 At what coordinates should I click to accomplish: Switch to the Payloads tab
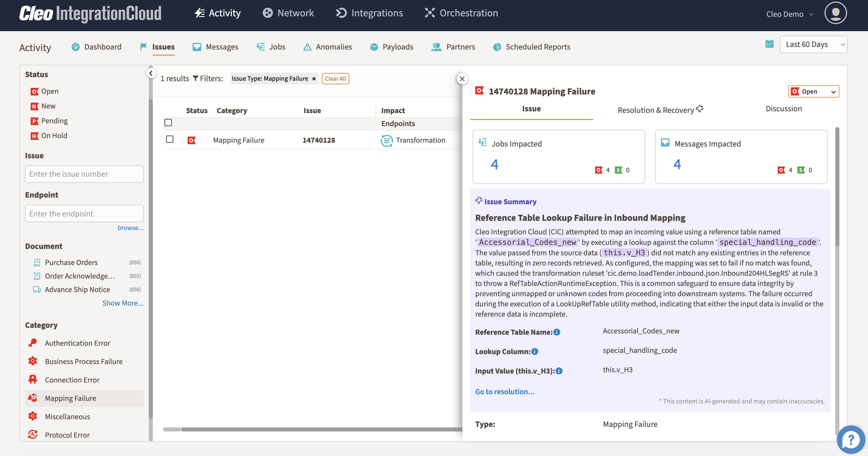[x=392, y=47]
